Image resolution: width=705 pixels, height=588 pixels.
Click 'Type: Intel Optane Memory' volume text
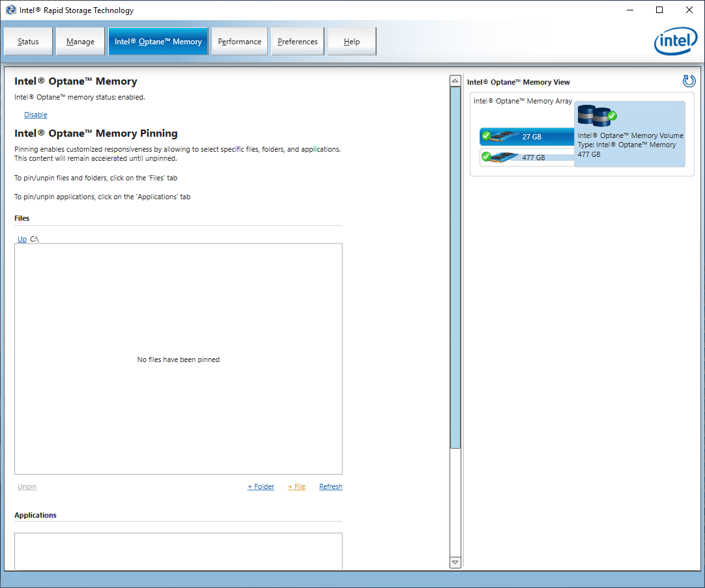(627, 145)
